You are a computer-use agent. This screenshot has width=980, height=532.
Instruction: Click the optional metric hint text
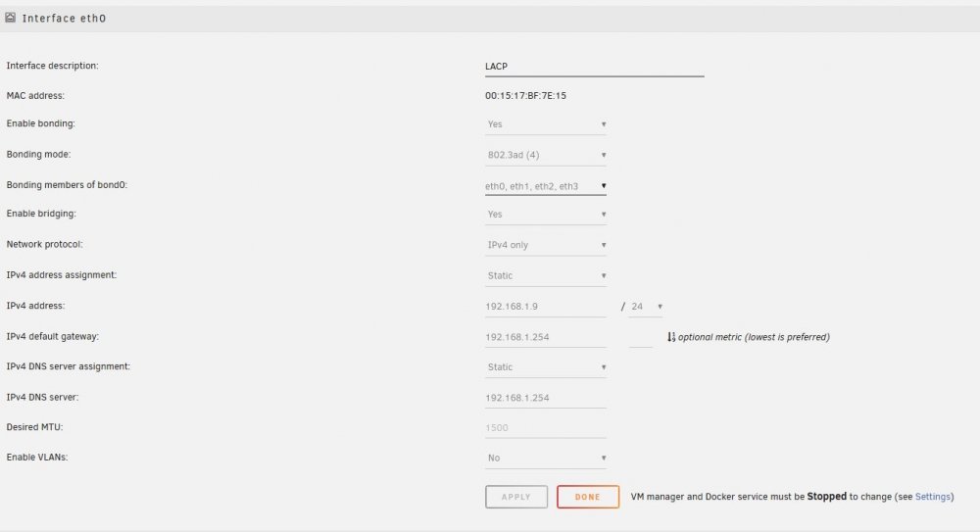point(754,337)
